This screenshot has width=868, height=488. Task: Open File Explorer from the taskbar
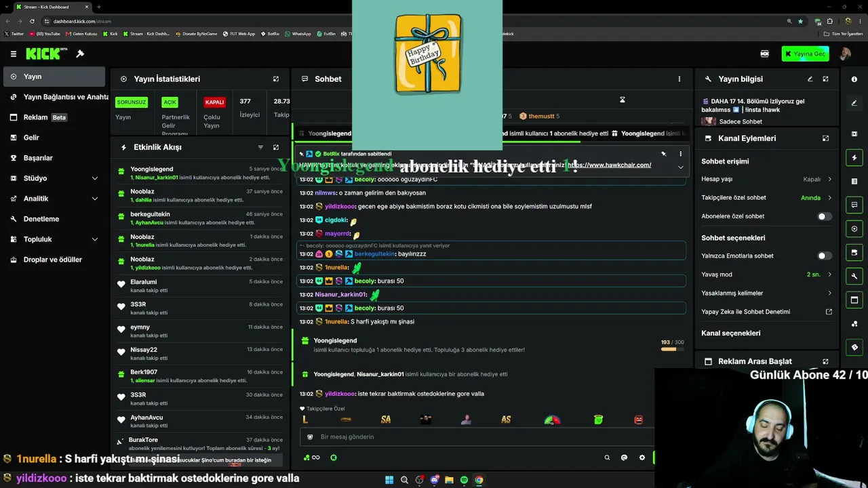pos(449,480)
